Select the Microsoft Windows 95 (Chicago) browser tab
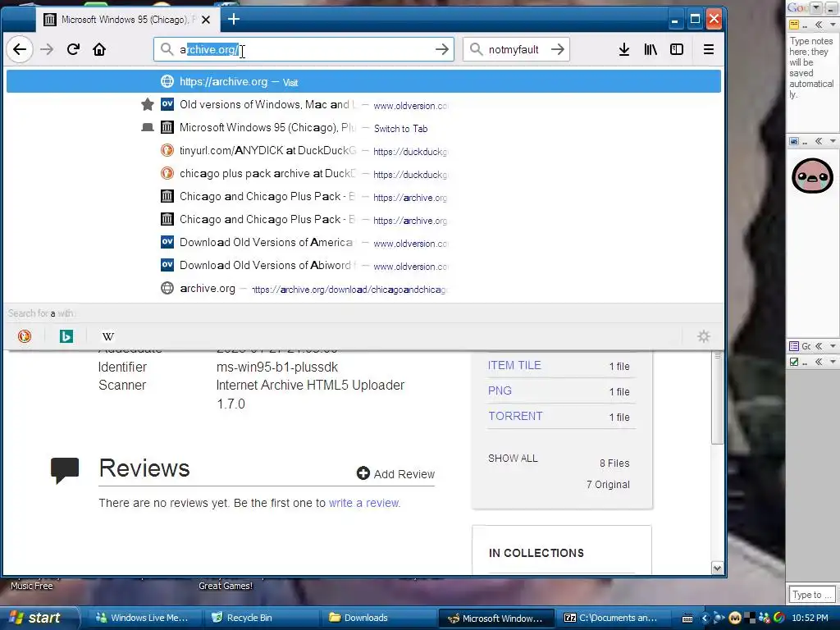 [127, 20]
